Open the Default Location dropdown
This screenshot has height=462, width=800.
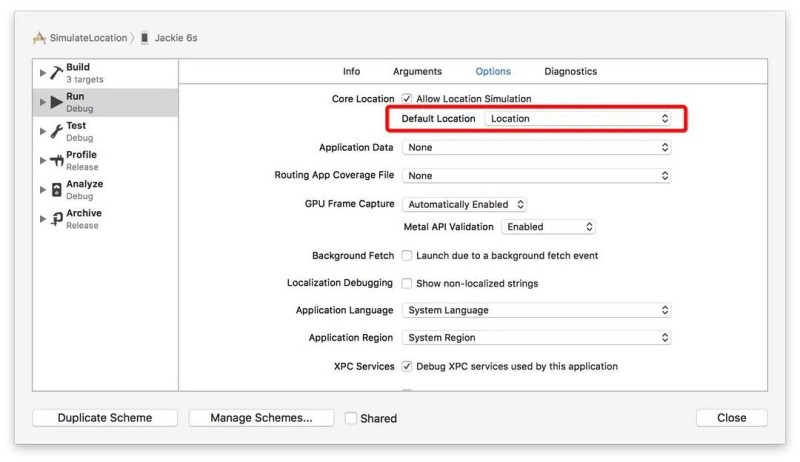coord(578,118)
